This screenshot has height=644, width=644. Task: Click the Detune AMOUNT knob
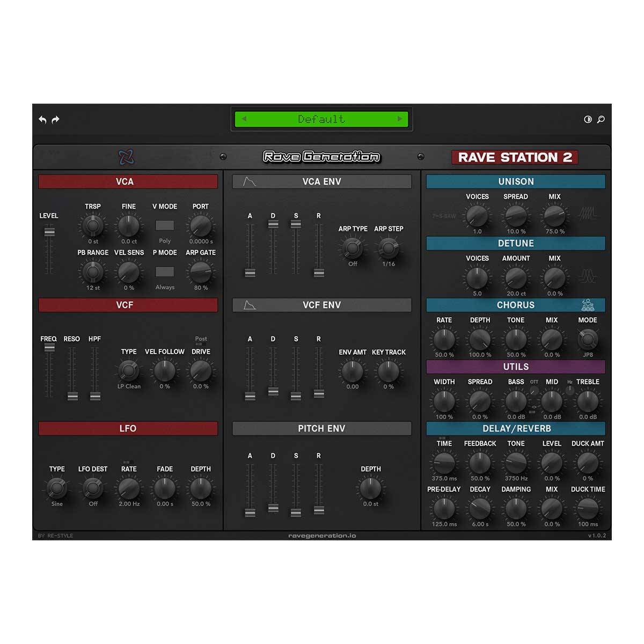(516, 278)
